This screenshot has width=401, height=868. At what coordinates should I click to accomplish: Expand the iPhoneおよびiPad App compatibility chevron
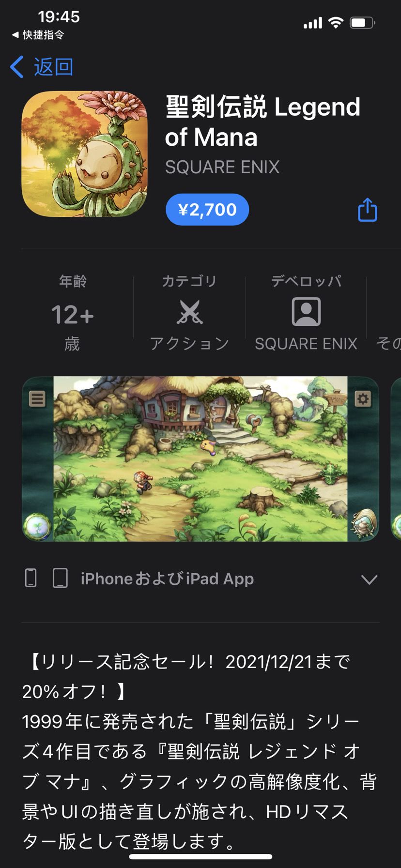pos(369,579)
